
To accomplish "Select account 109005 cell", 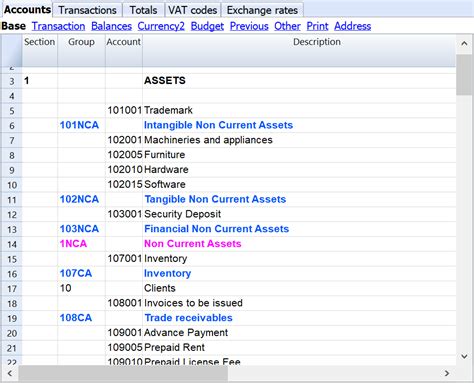I will 124,348.
